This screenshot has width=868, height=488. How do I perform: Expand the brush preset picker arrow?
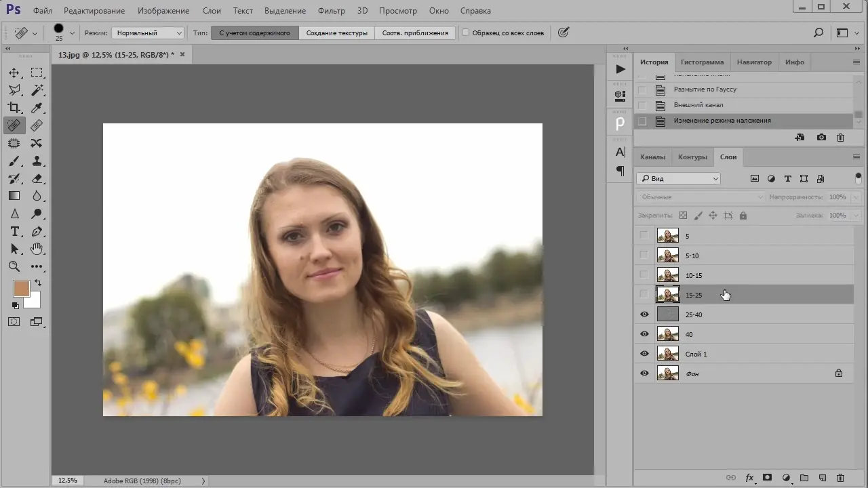pyautogui.click(x=72, y=33)
